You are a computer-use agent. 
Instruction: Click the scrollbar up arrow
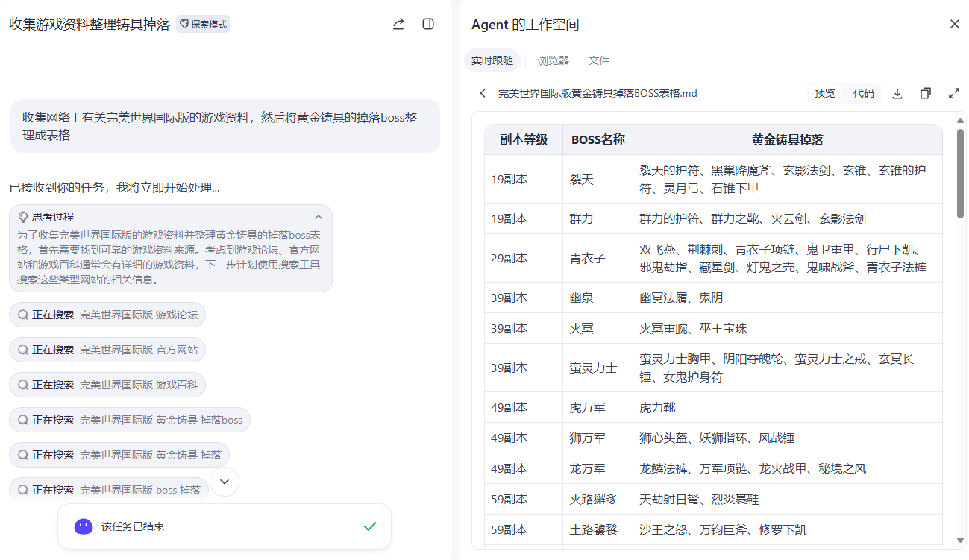960,120
